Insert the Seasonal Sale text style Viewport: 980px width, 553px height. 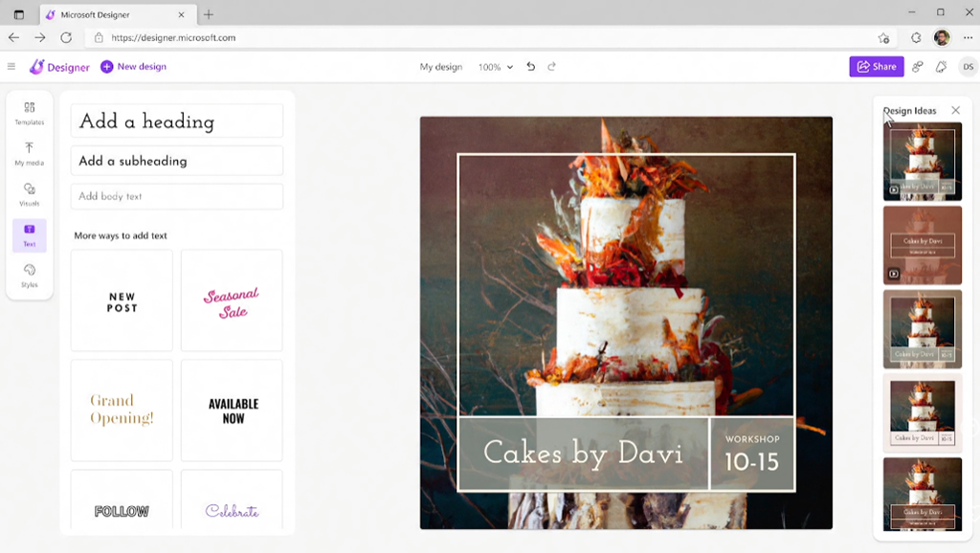[232, 300]
